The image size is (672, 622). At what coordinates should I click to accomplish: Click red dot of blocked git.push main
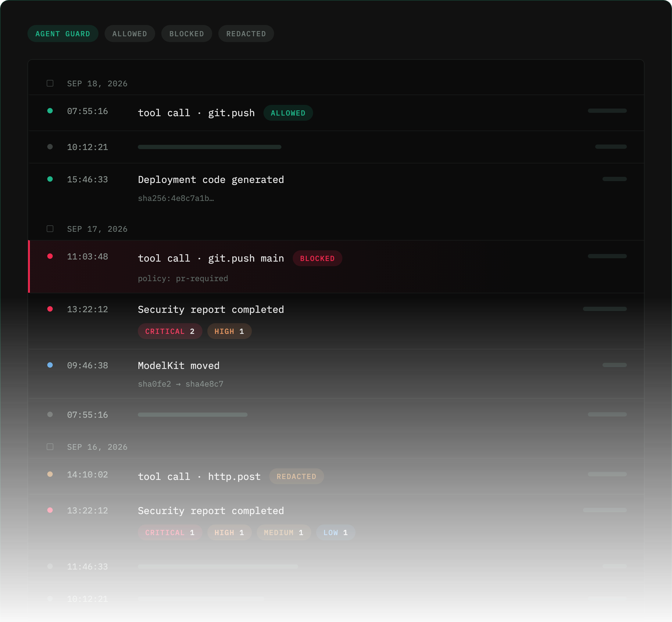click(50, 256)
